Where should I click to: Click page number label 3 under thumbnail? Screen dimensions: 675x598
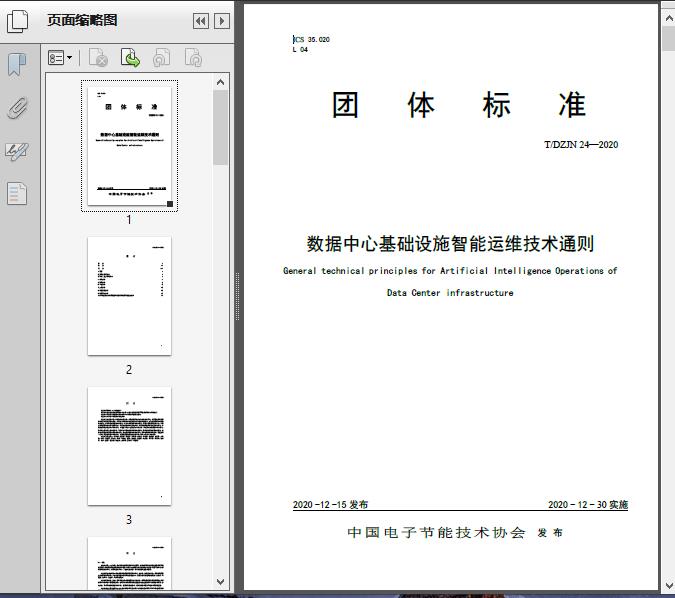point(129,520)
